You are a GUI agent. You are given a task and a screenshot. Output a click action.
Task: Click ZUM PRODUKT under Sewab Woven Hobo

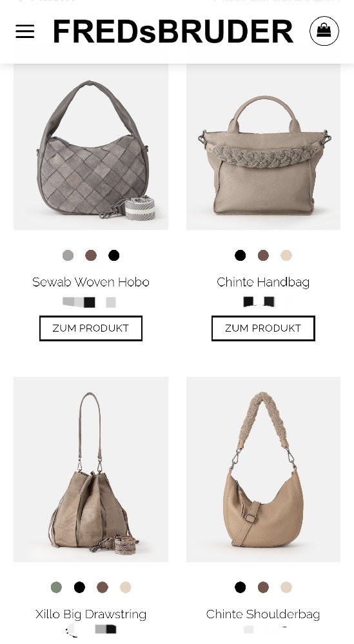click(x=91, y=328)
